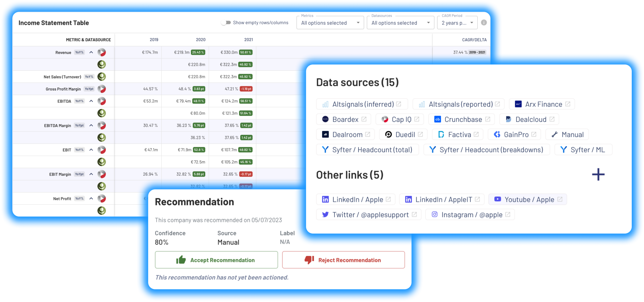Toggle YoY% badge on EBITDA row
Viewport: 644px width, 302px height.
click(x=80, y=101)
